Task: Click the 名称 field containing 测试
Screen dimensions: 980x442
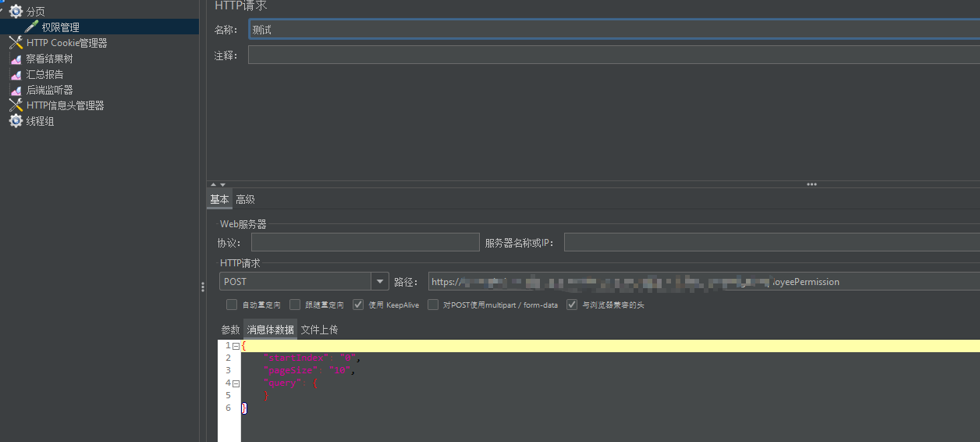Action: click(614, 30)
